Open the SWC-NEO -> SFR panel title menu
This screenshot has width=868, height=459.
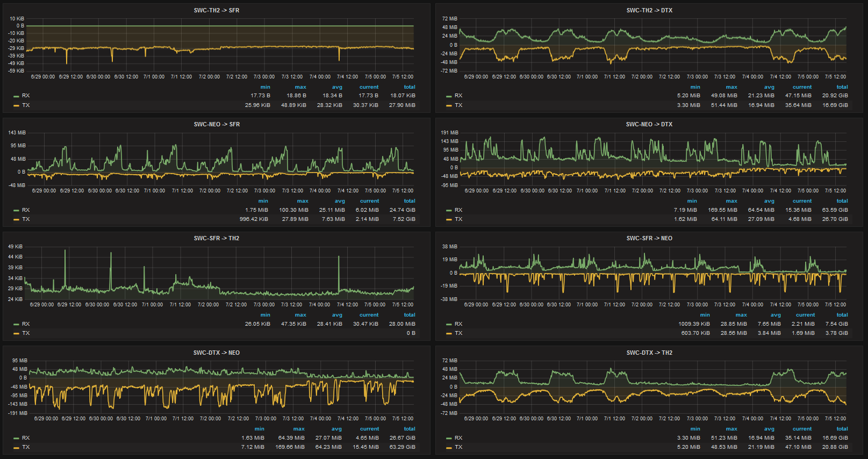[217, 124]
